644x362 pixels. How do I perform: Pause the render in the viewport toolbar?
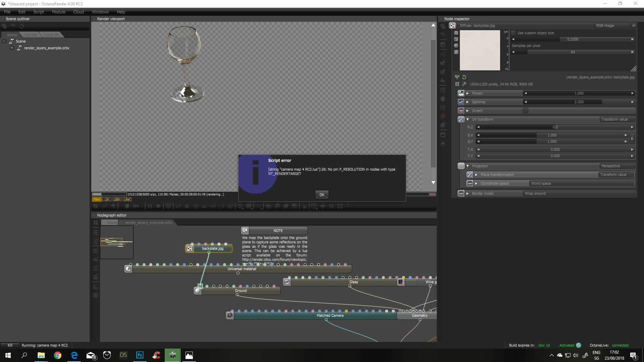[150, 206]
